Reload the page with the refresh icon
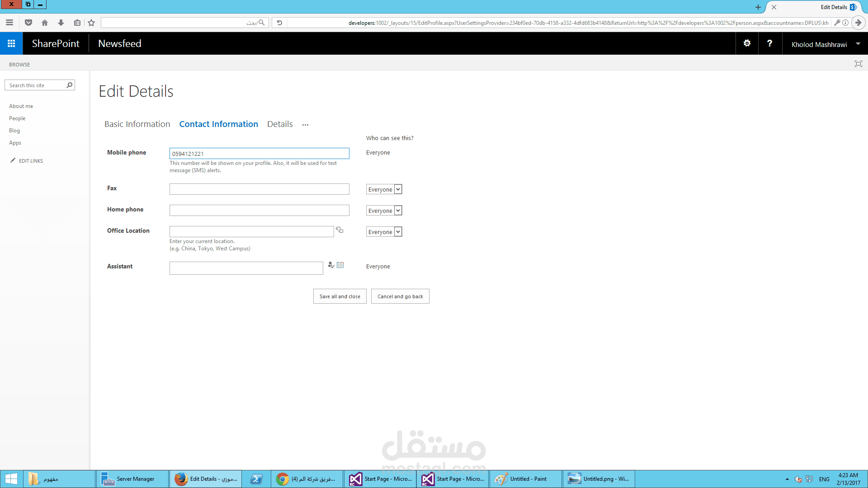The width and height of the screenshot is (868, 488). (279, 23)
